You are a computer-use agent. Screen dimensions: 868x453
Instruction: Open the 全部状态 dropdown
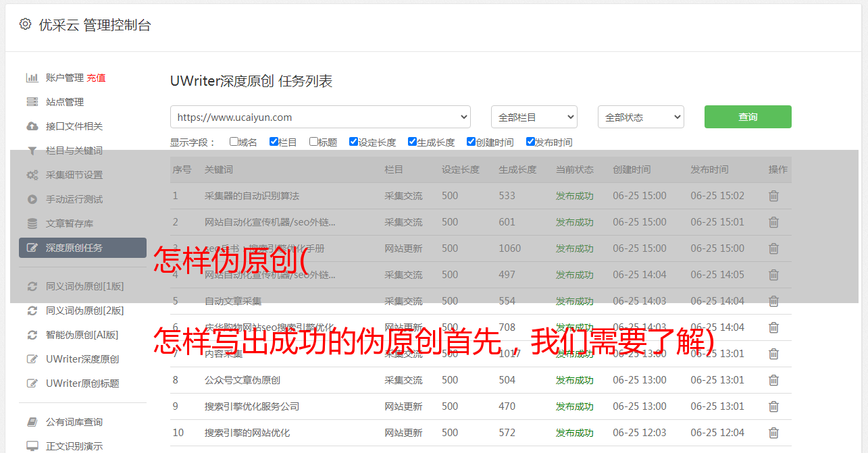[641, 117]
